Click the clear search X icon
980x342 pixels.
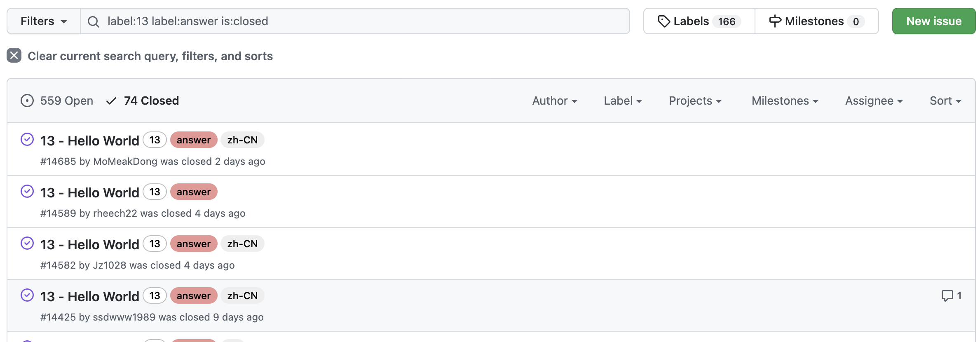(14, 55)
